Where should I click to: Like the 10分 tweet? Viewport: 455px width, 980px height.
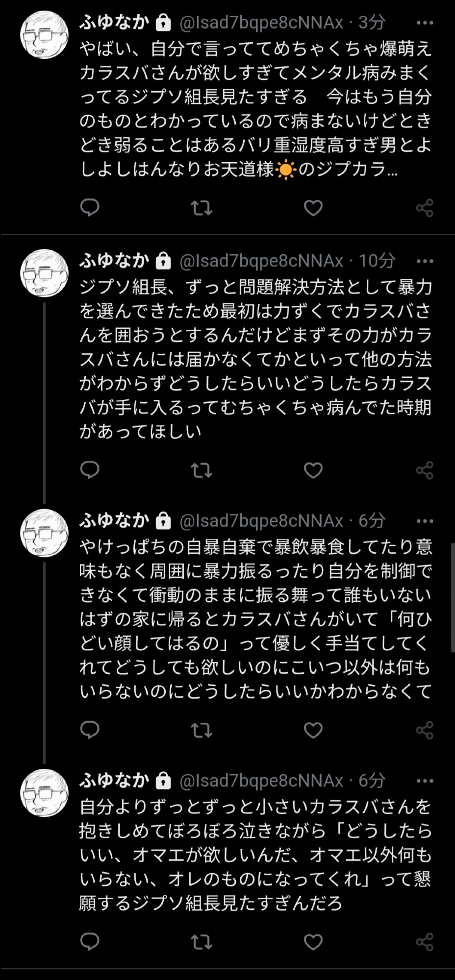point(313,470)
